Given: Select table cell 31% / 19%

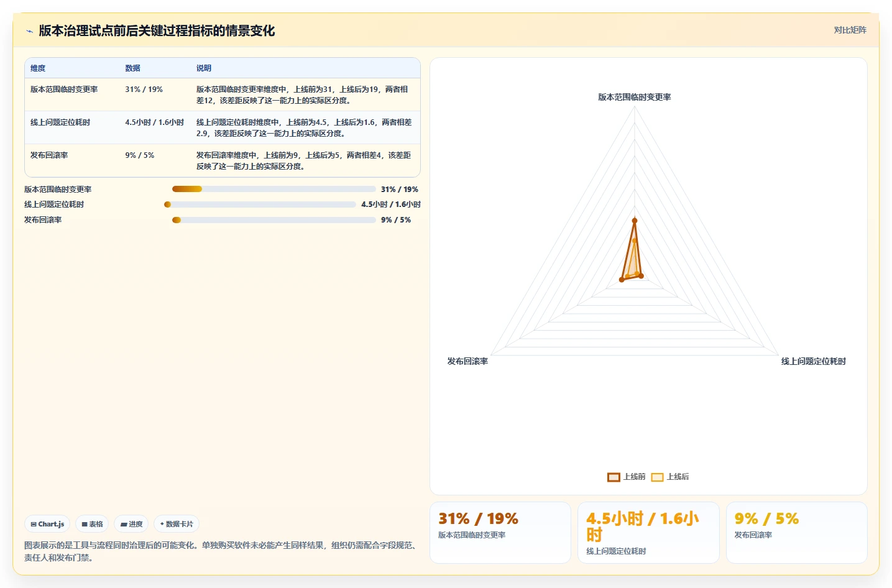Looking at the screenshot, I should 144,90.
